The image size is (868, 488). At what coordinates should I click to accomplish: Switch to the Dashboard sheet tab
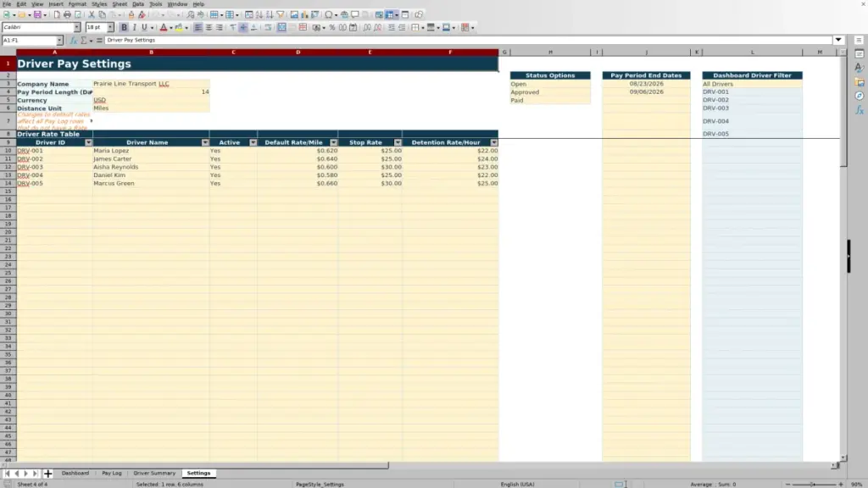[x=75, y=474]
